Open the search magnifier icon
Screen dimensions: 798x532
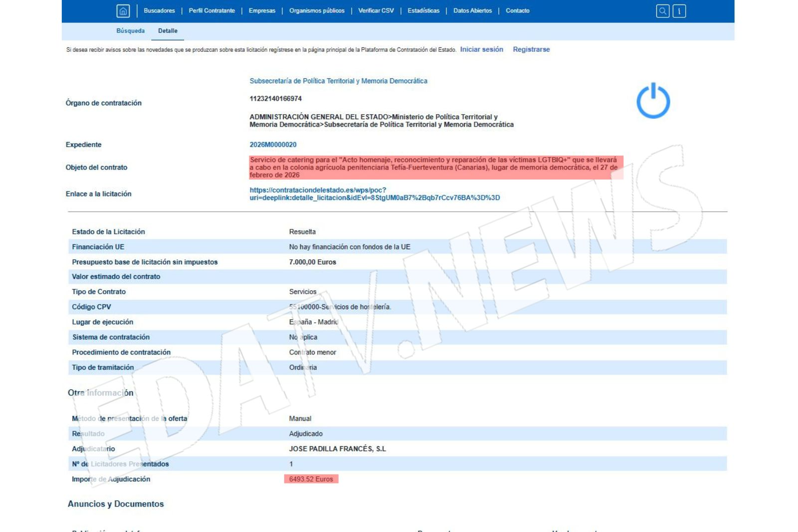pyautogui.click(x=662, y=11)
